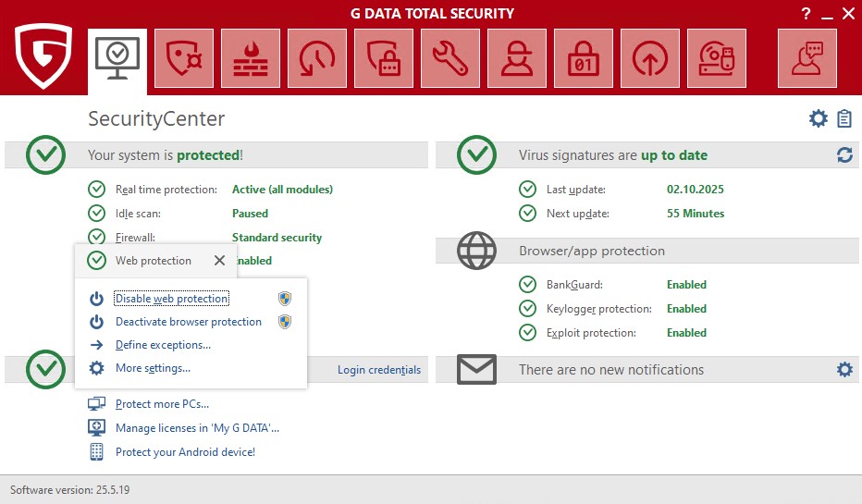Deactivate browser protection in the popup

188,322
